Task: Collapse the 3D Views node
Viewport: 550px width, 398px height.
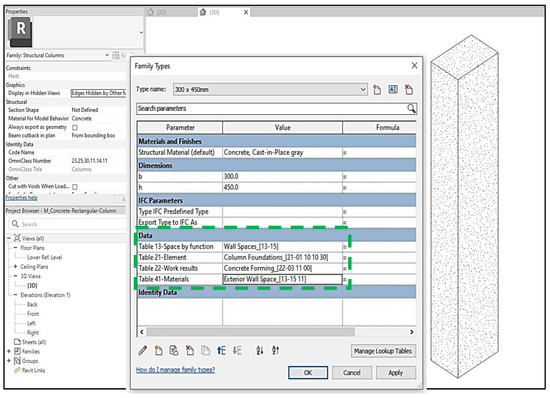Action: tap(15, 276)
